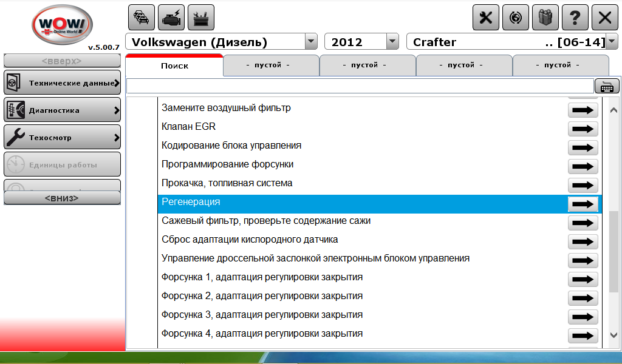
Task: Select Кодирование блока управления
Action: [x=231, y=146]
